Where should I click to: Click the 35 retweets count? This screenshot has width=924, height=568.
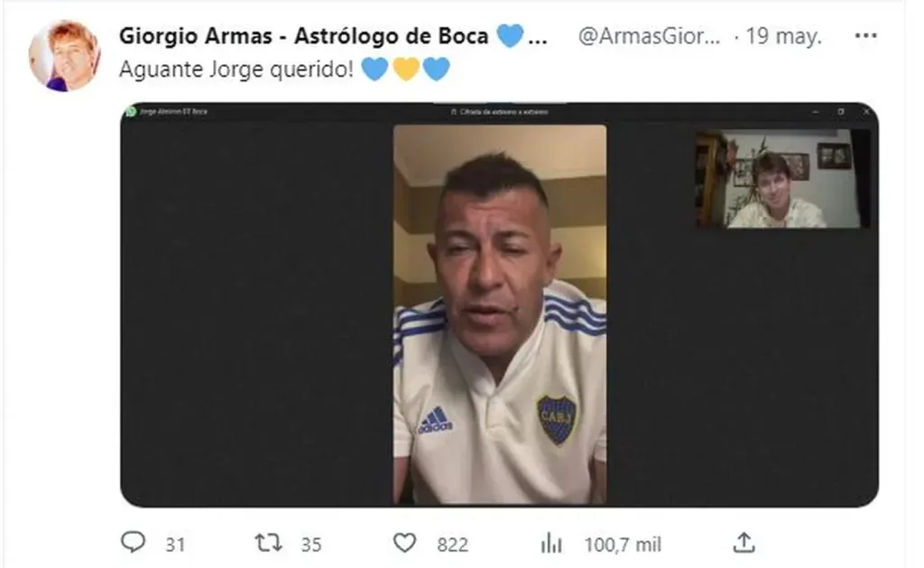tap(311, 545)
